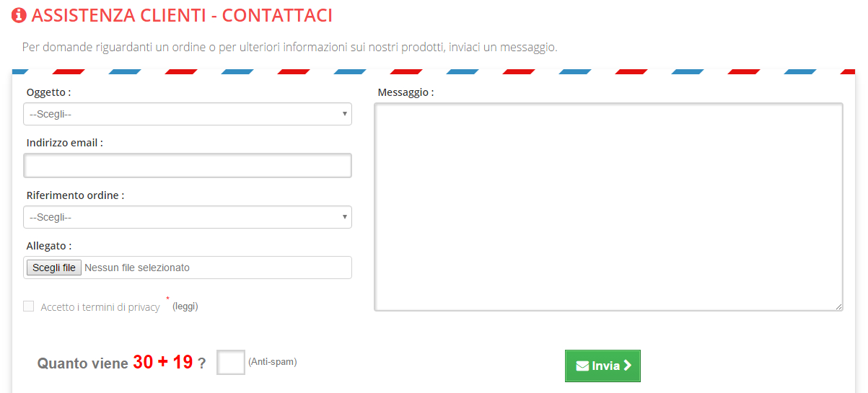Tick the privacy terms checkbox
The width and height of the screenshot is (868, 393).
(x=29, y=306)
